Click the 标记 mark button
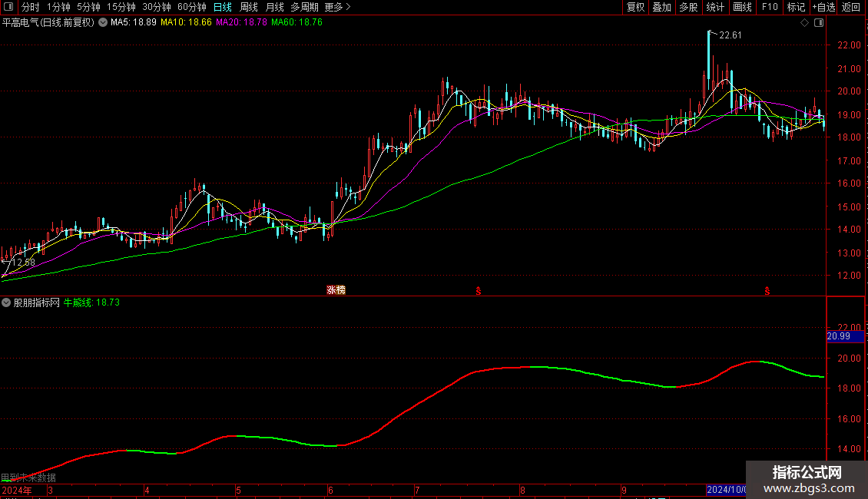The image size is (868, 499). [796, 7]
